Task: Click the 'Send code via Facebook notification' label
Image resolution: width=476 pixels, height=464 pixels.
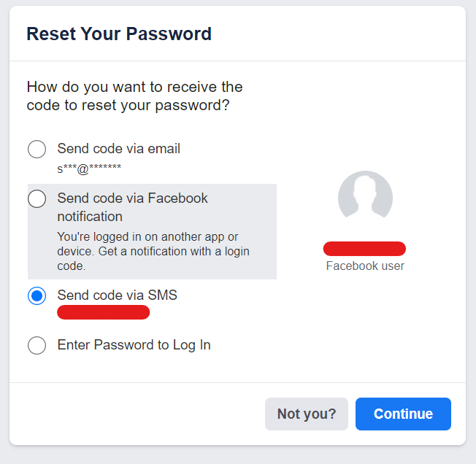Action: coord(132,207)
